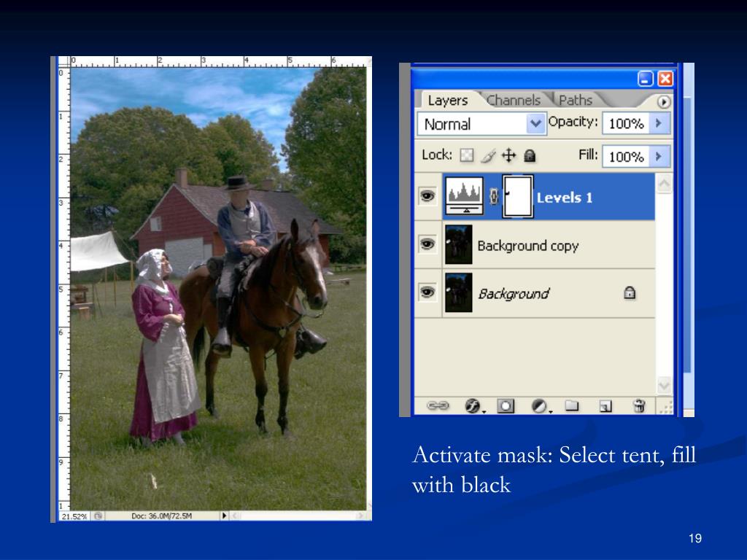
Task: Hide the Background copy layer
Action: (x=427, y=244)
